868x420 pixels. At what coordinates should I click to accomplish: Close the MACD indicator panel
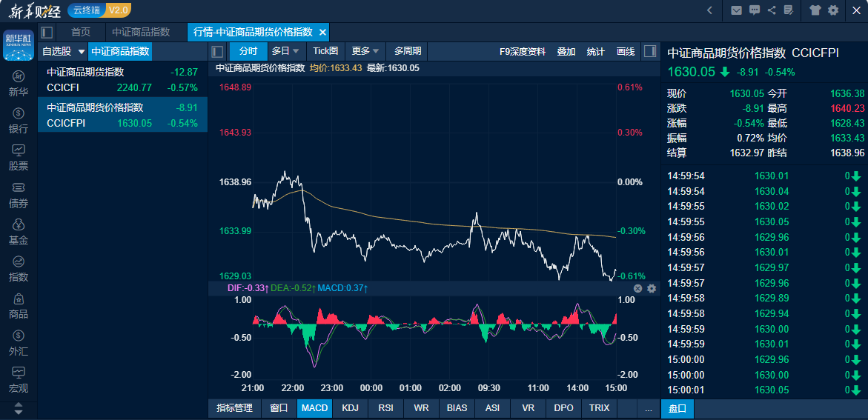(x=637, y=288)
